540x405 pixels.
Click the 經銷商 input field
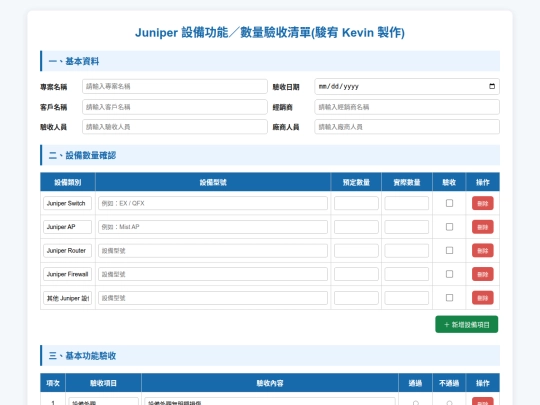pyautogui.click(x=407, y=107)
